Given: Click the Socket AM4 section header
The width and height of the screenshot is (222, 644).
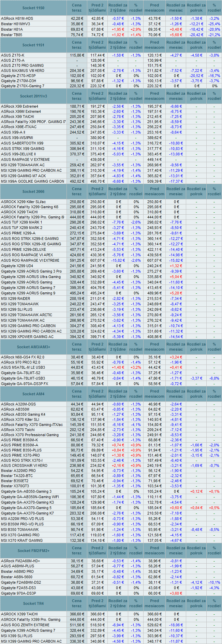Looking at the screenshot, I should (x=33, y=394).
